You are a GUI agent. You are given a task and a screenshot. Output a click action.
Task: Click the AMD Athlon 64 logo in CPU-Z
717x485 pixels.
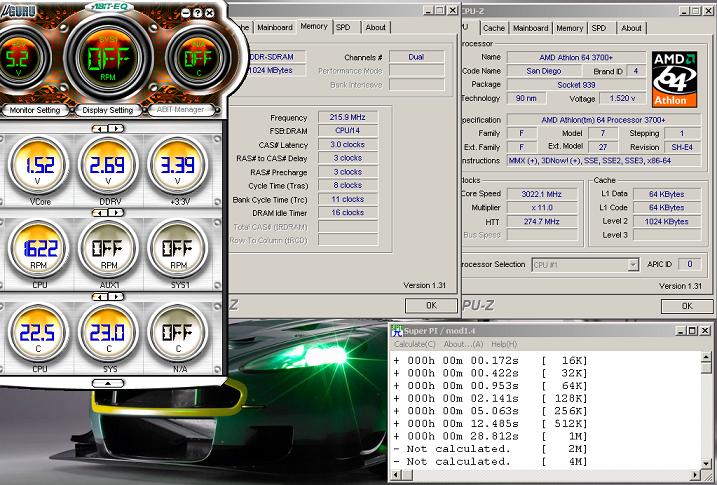pos(674,80)
